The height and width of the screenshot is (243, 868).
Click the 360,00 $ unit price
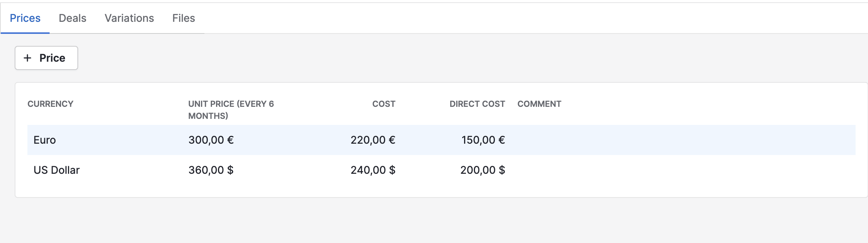tap(211, 170)
